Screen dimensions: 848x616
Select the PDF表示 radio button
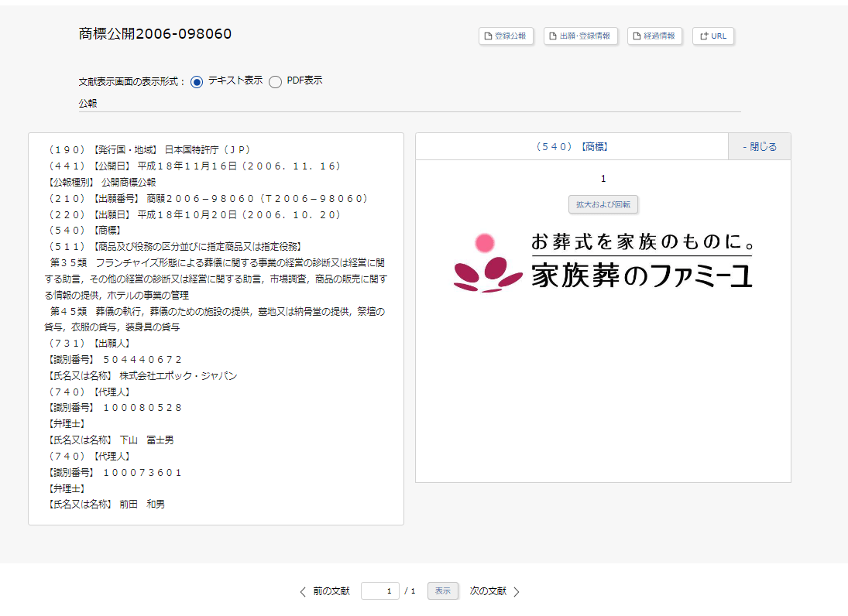tap(275, 82)
